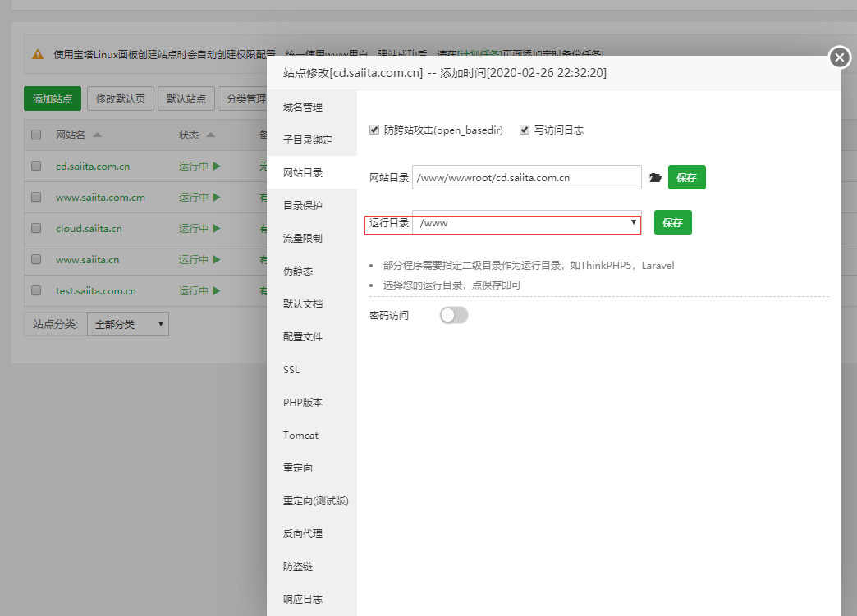The height and width of the screenshot is (616, 857).
Task: Select the 伪静态 sidebar tab
Action: [298, 271]
